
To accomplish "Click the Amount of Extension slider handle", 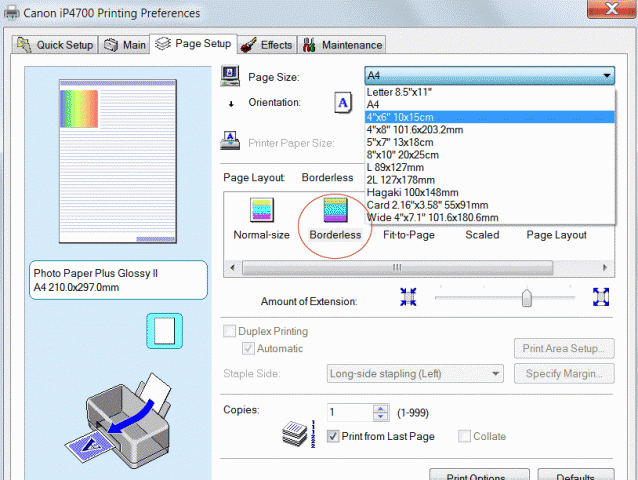I will [527, 298].
